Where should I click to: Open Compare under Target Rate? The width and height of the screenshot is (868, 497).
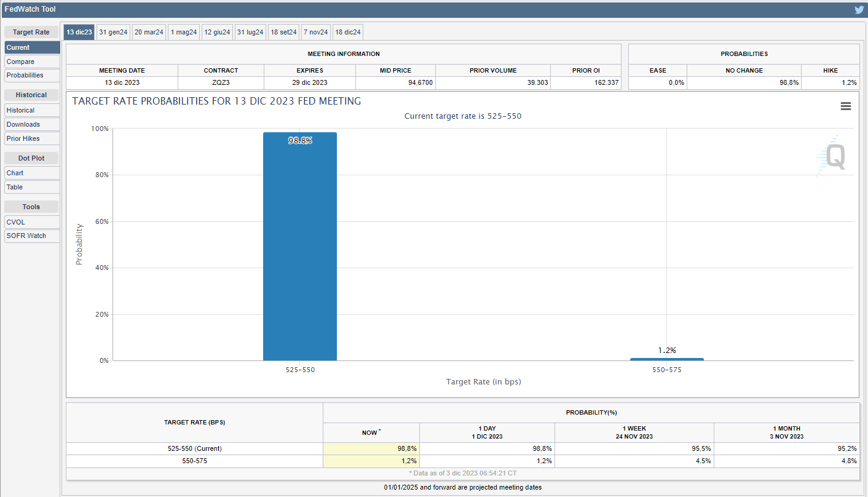click(x=32, y=62)
